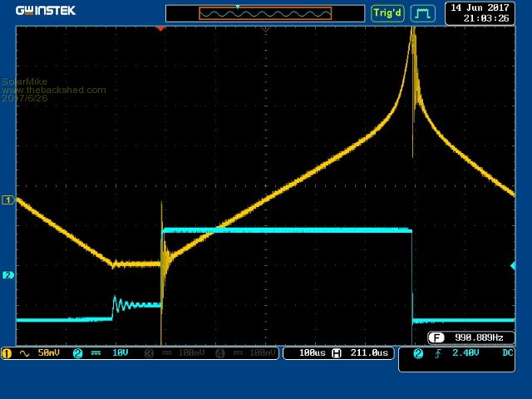Select the channel 2 ground level marker

click(8, 275)
